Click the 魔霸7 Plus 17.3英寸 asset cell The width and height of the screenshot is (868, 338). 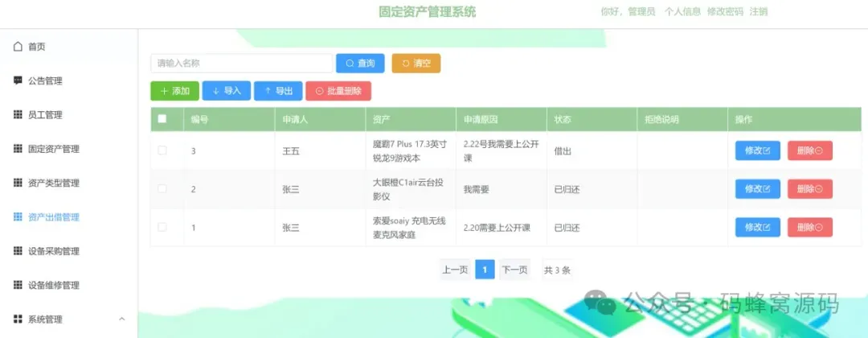coord(410,150)
